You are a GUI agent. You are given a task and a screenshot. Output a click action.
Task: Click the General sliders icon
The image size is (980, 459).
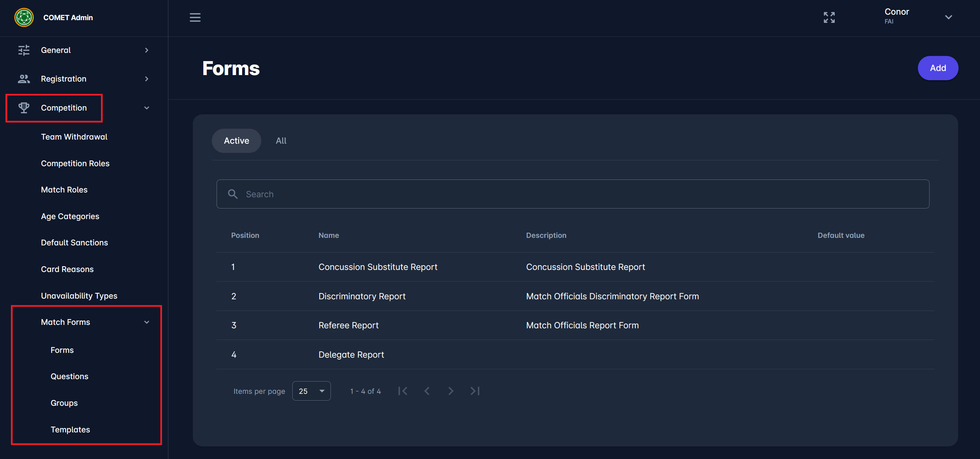coord(24,50)
